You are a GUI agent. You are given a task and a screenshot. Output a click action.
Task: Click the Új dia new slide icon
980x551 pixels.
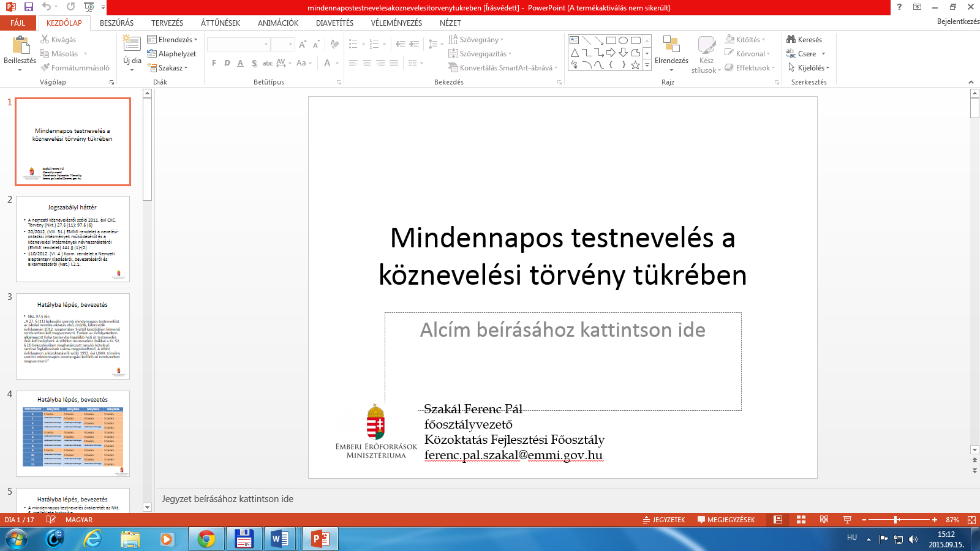click(131, 42)
